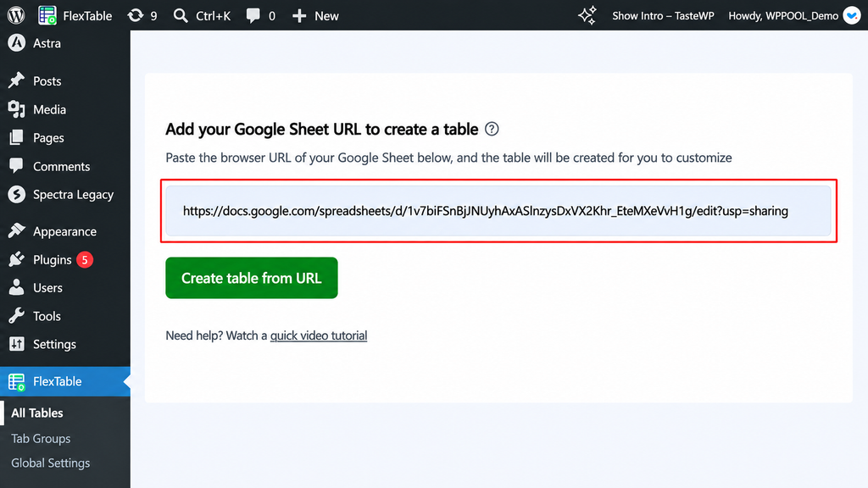Click the Spectra Legacy logo icon
The height and width of the screenshot is (488, 868).
(17, 194)
